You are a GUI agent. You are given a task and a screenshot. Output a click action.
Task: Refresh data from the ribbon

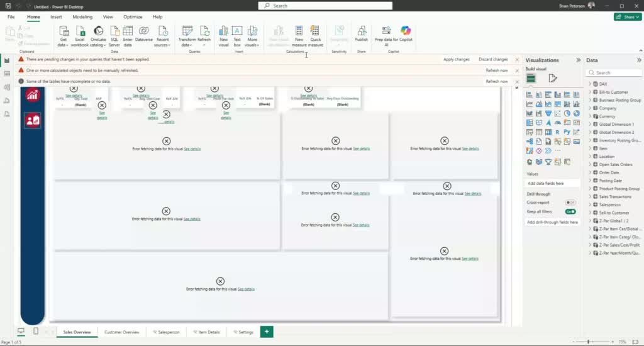[204, 36]
